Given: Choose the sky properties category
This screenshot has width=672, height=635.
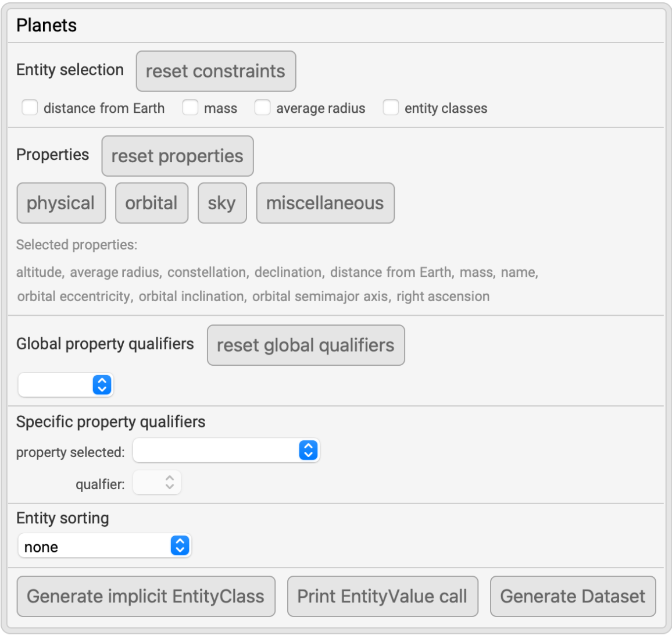Looking at the screenshot, I should (x=222, y=203).
